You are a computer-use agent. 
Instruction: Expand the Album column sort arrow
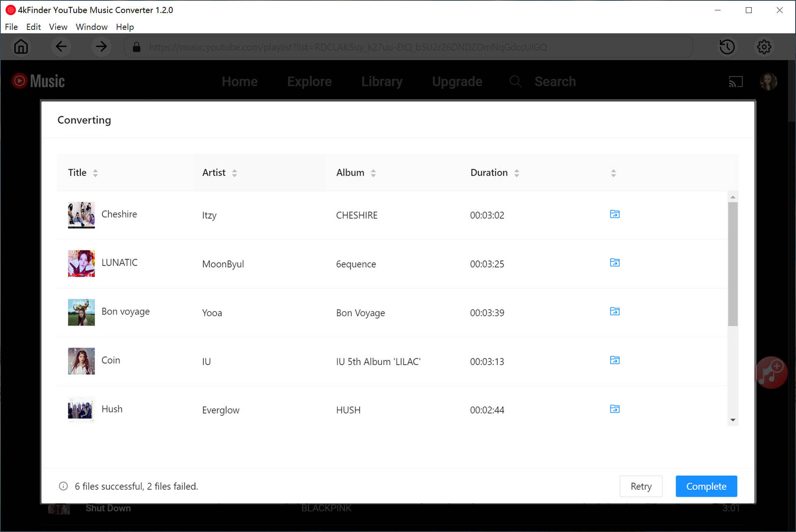click(x=373, y=173)
